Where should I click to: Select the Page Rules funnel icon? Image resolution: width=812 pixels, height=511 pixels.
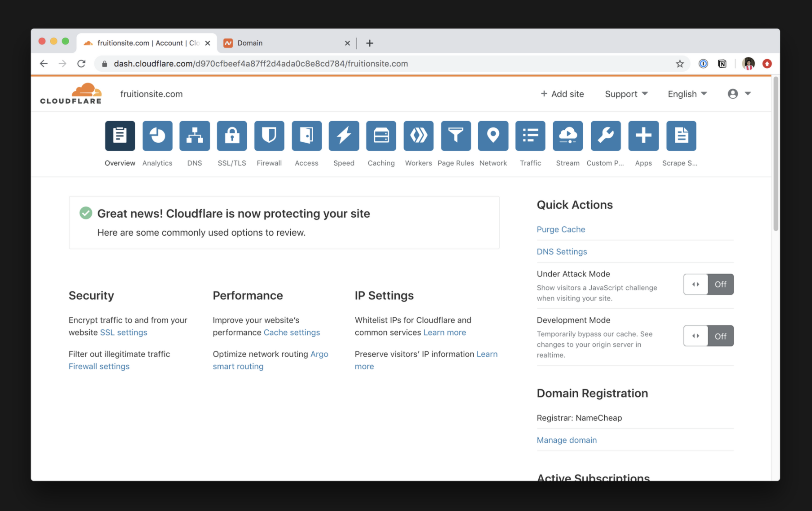(455, 136)
